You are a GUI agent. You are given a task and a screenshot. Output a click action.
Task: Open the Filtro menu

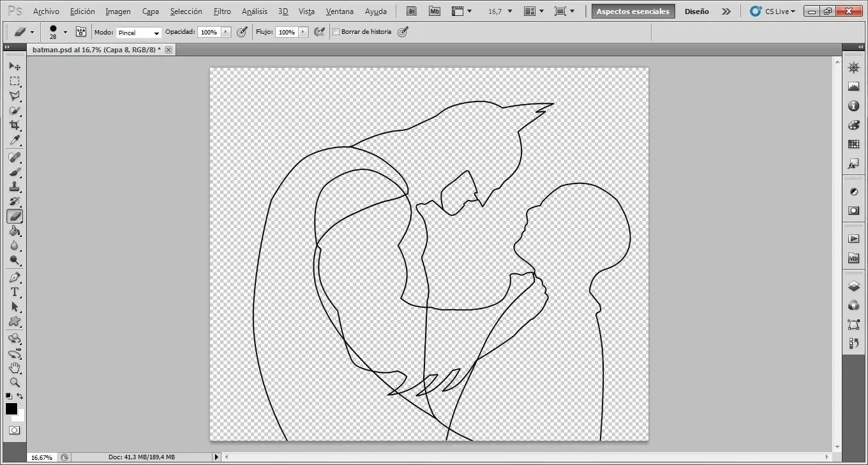point(222,11)
